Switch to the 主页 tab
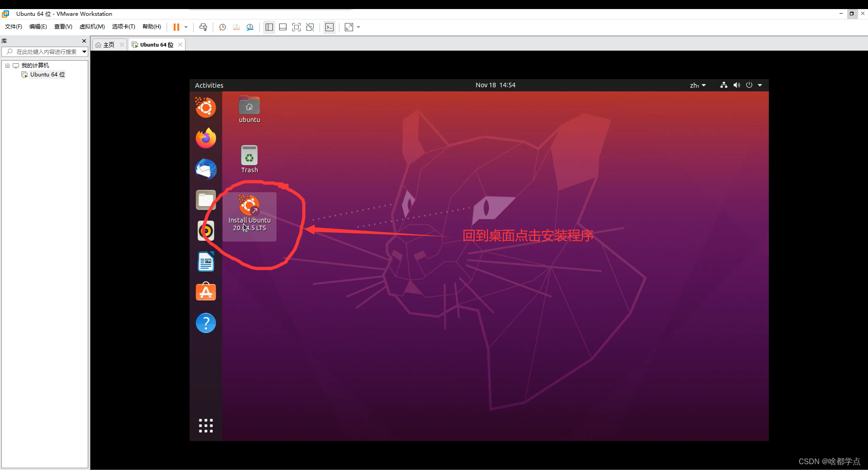868x470 pixels. [x=105, y=45]
